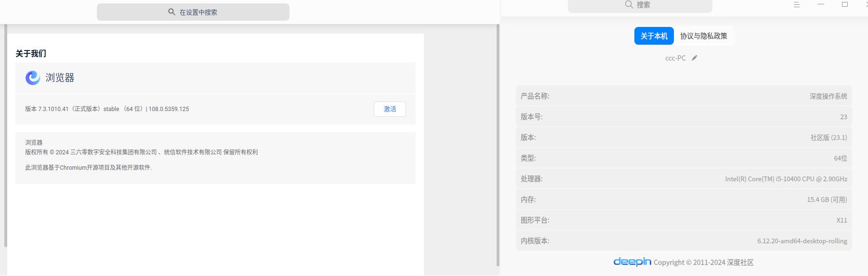Click the 浏览器 title next to logo

coord(60,78)
